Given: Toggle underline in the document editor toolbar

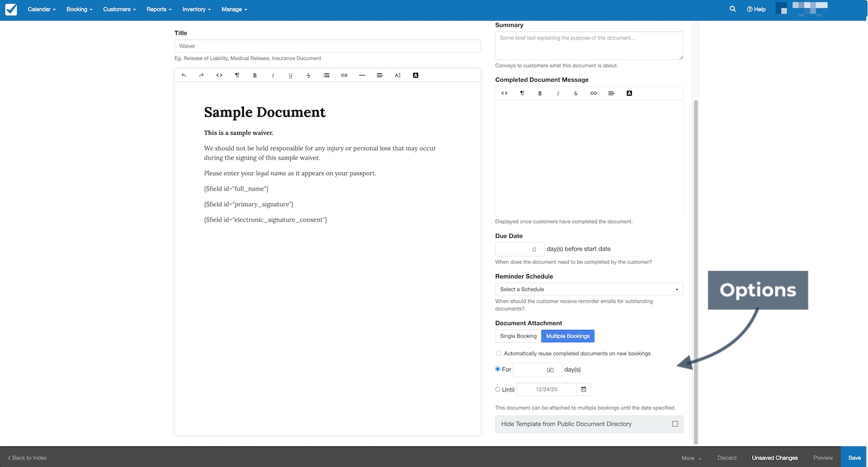Looking at the screenshot, I should (291, 75).
